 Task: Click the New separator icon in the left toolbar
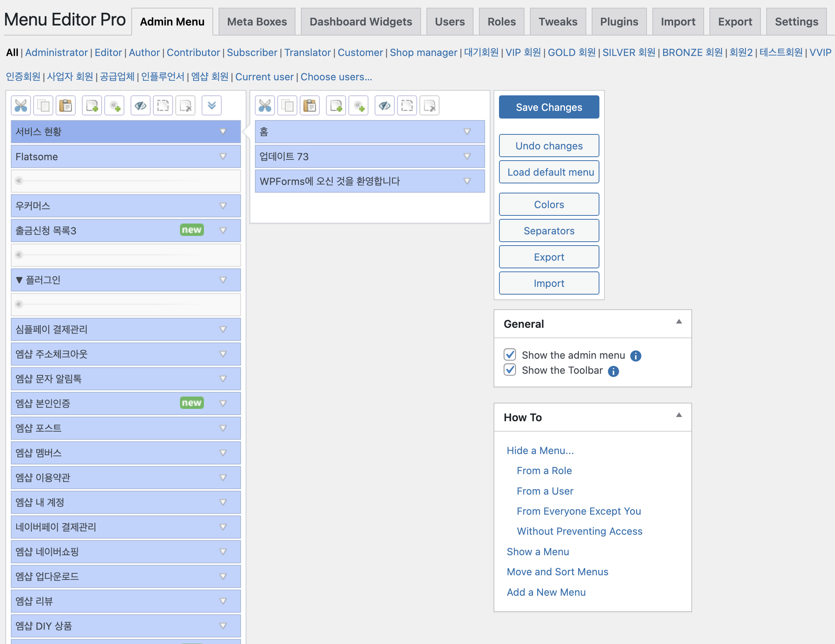(x=114, y=105)
